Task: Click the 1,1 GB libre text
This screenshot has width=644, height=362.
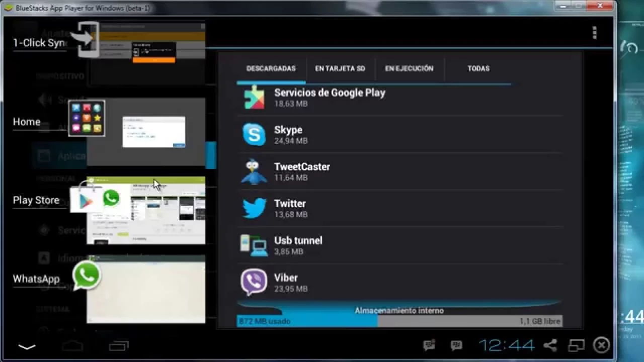Action: coord(540,321)
